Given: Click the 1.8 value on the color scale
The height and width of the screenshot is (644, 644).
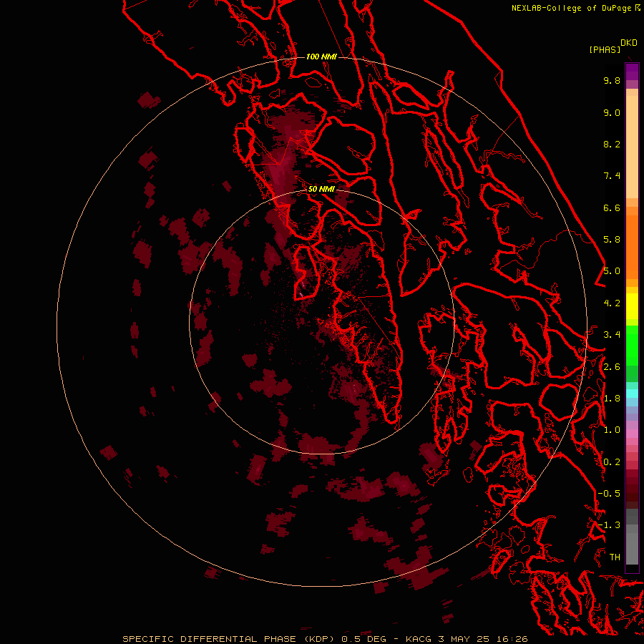Looking at the screenshot, I should [x=612, y=399].
